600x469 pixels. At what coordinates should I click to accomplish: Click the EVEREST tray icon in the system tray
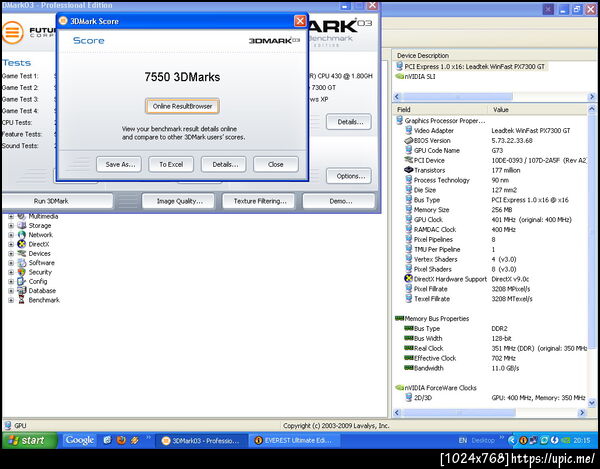pyautogui.click(x=523, y=440)
